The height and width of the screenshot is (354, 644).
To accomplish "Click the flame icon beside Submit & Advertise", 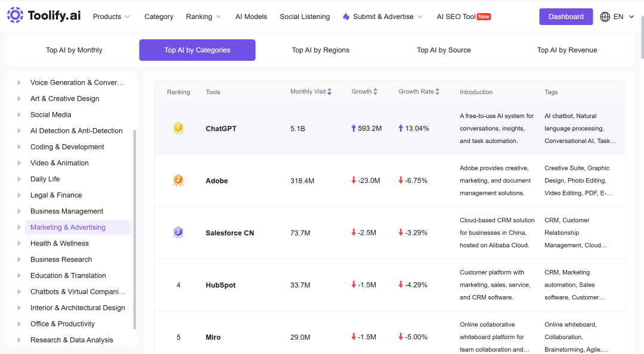I will point(346,17).
